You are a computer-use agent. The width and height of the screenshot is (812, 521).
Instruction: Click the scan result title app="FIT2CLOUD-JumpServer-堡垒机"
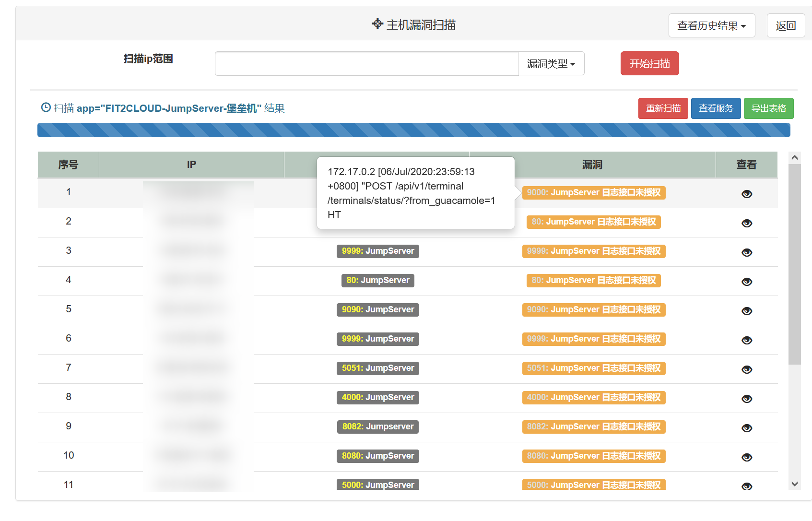tap(169, 108)
